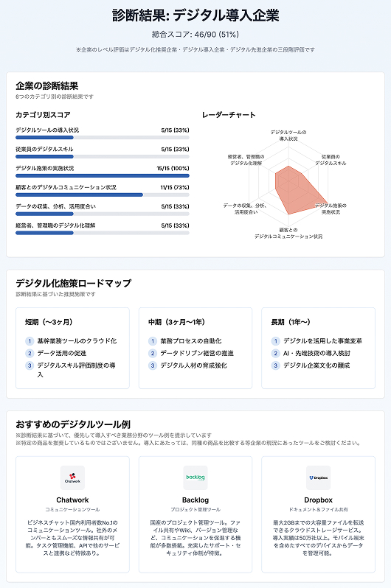Screen dimensions: 391x588
Task: Click the Backlog description paragraph
Action: coord(195,538)
